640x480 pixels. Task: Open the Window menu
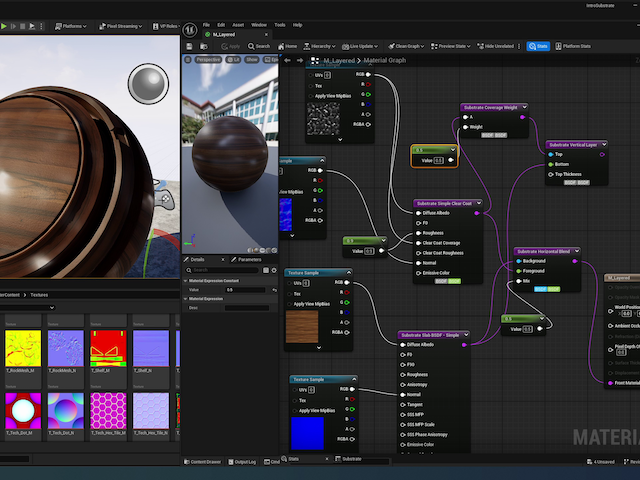point(259,25)
